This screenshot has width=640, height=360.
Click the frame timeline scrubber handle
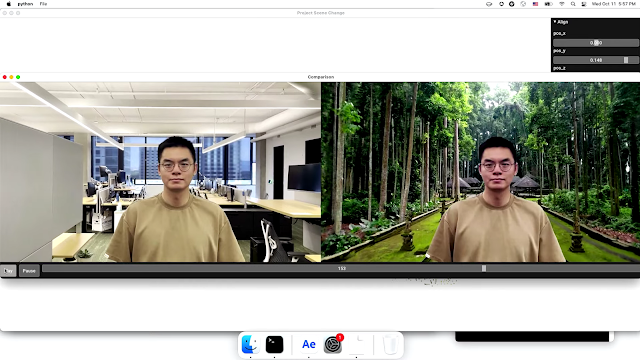coord(484,269)
